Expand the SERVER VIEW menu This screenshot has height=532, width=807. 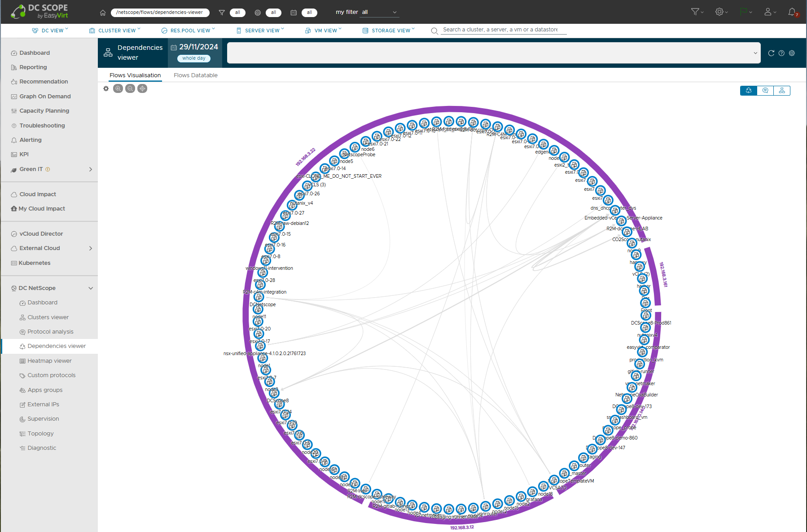click(260, 31)
